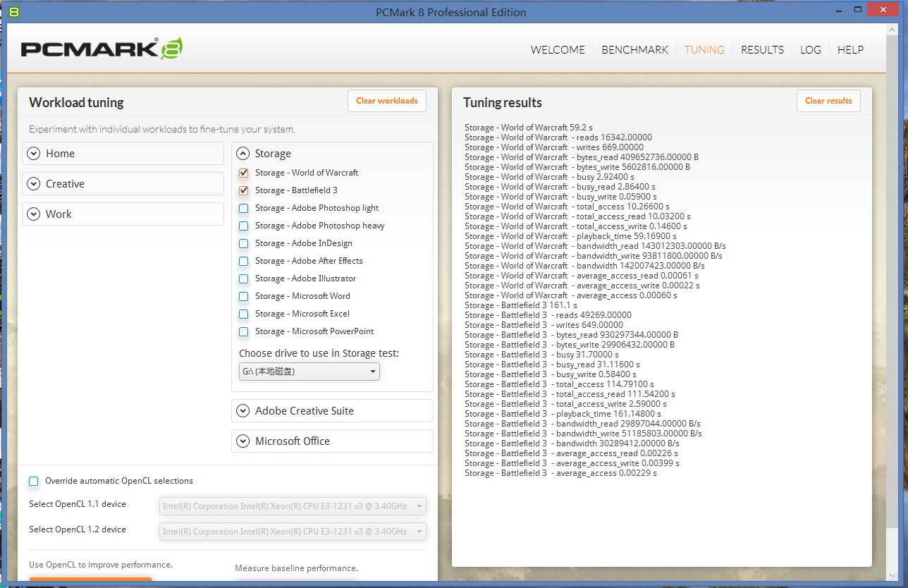Screen dimensions: 908x588
Task: Collapse the Storage section
Action: [243, 154]
